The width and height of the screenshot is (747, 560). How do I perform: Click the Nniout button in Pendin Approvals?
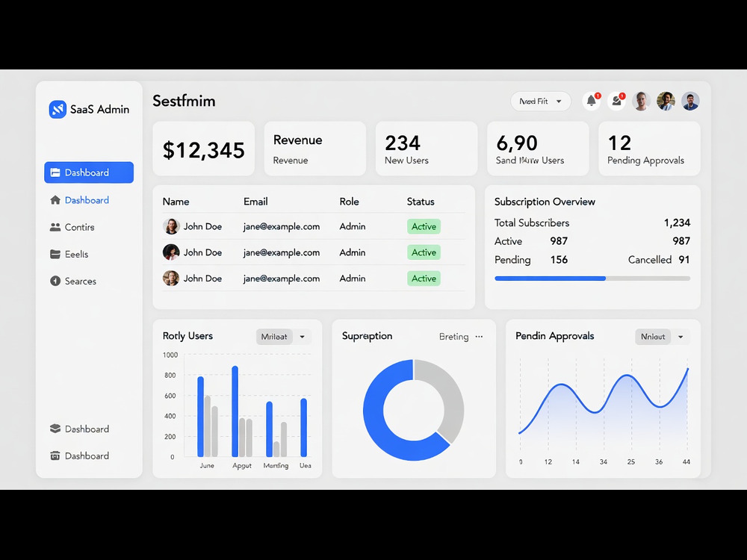coord(653,337)
